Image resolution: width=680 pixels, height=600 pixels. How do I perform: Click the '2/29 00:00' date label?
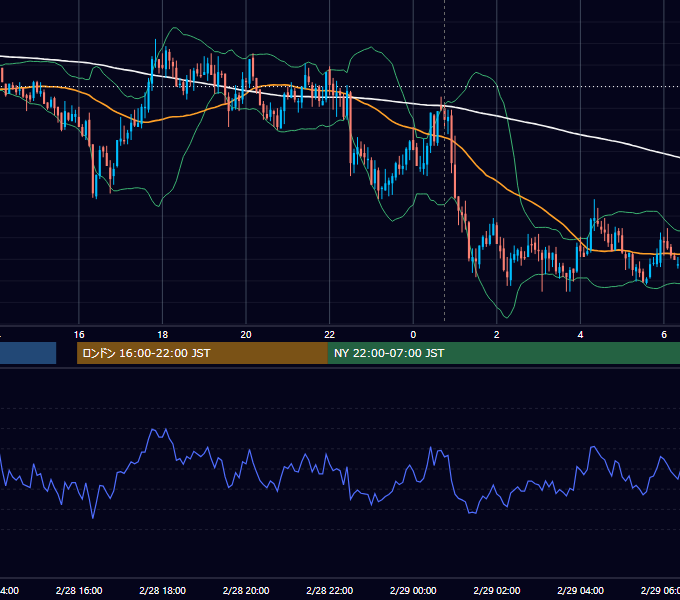coord(413,590)
